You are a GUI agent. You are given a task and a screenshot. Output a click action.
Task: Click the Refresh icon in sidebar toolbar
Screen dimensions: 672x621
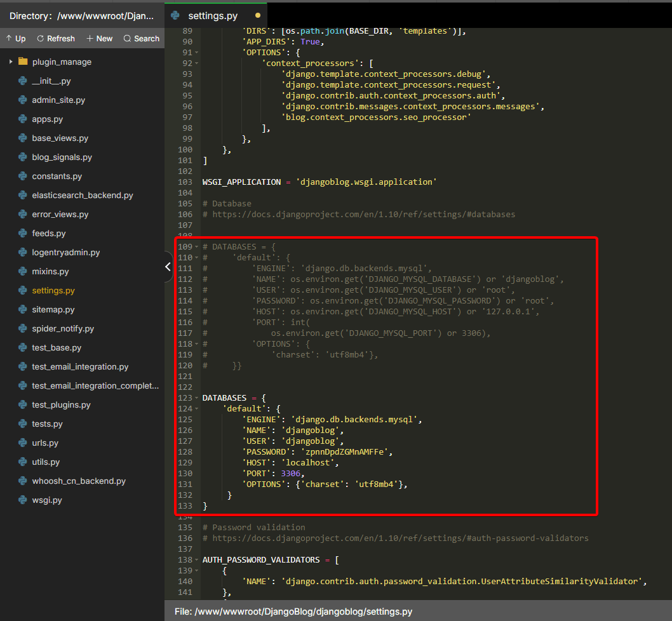(41, 39)
